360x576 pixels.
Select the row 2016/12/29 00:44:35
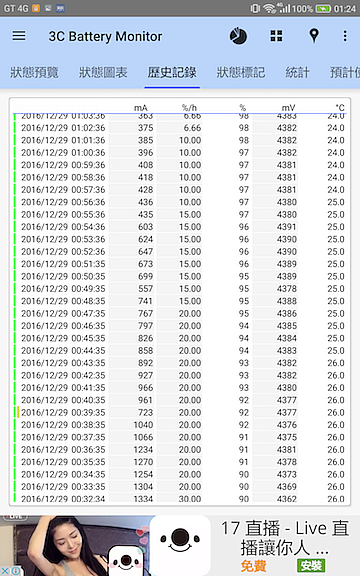(x=180, y=350)
